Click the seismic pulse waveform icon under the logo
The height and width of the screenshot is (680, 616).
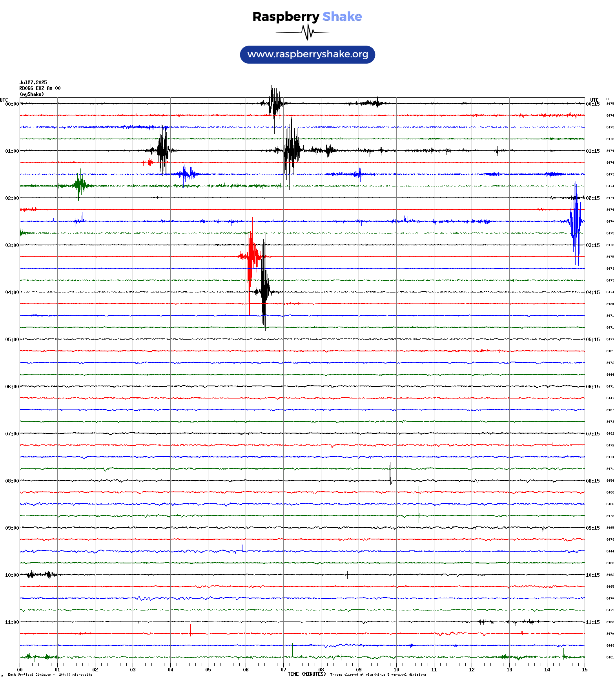pyautogui.click(x=307, y=32)
